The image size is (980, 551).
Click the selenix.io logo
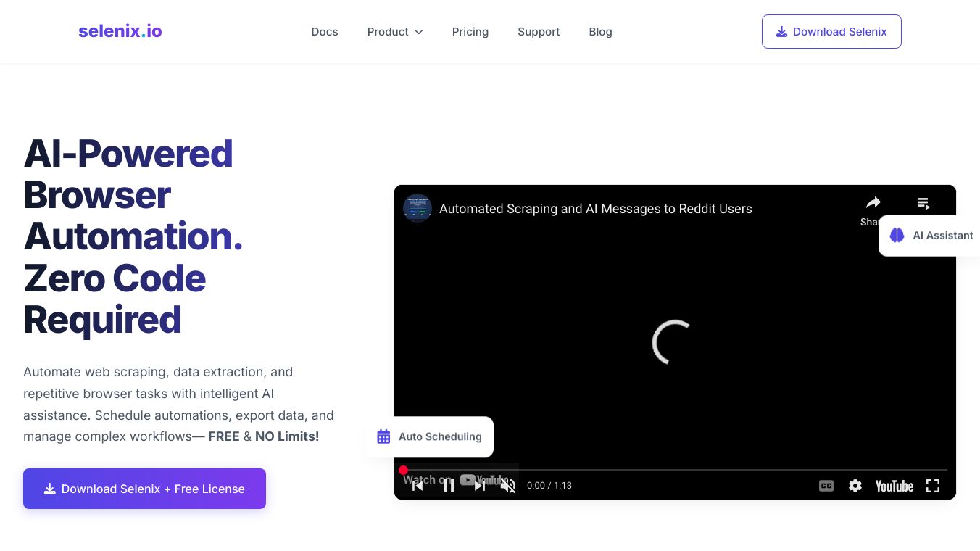tap(120, 31)
